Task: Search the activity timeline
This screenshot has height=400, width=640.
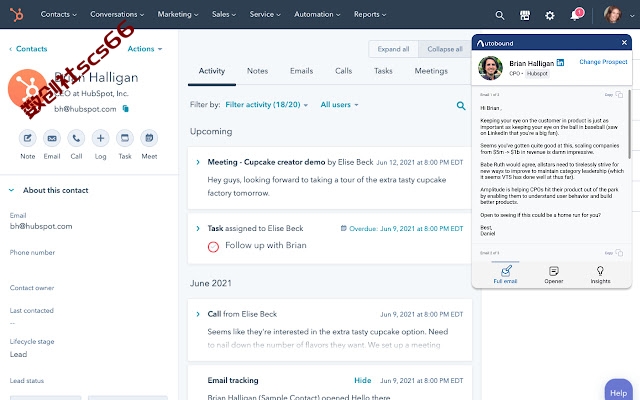Action: tap(461, 106)
